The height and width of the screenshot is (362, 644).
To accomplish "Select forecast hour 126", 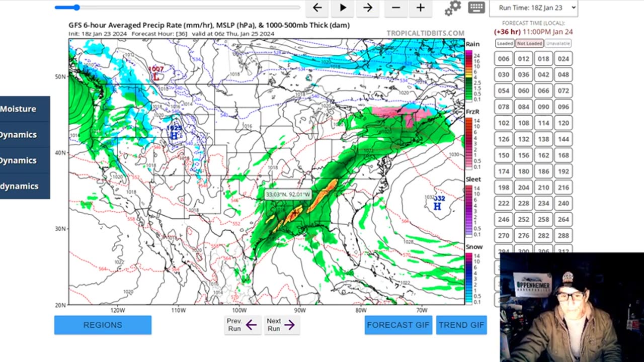I will [x=504, y=139].
